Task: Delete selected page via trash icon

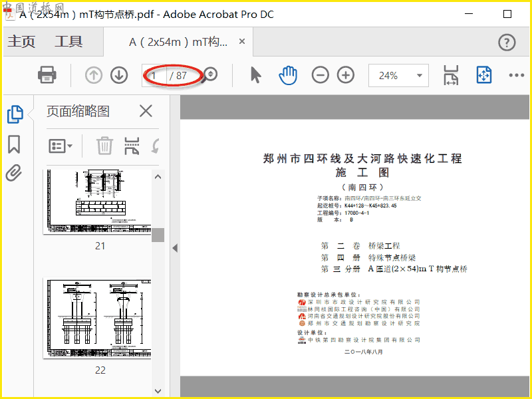Action: (104, 146)
